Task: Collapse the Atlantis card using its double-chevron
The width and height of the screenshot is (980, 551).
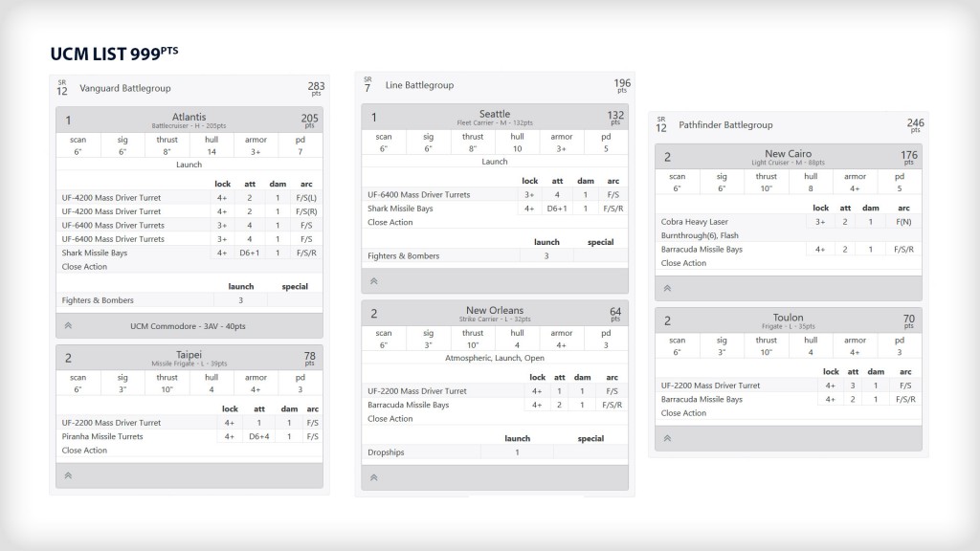Action: (69, 326)
